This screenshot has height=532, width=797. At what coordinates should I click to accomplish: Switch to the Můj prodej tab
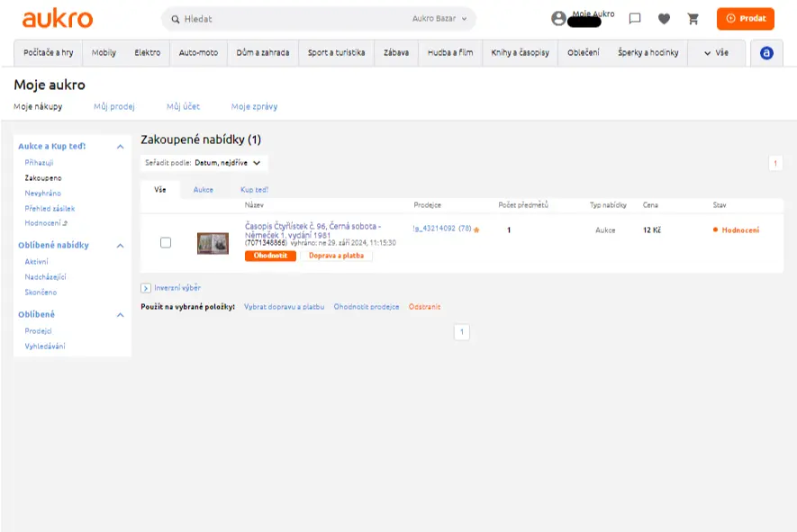pos(114,107)
